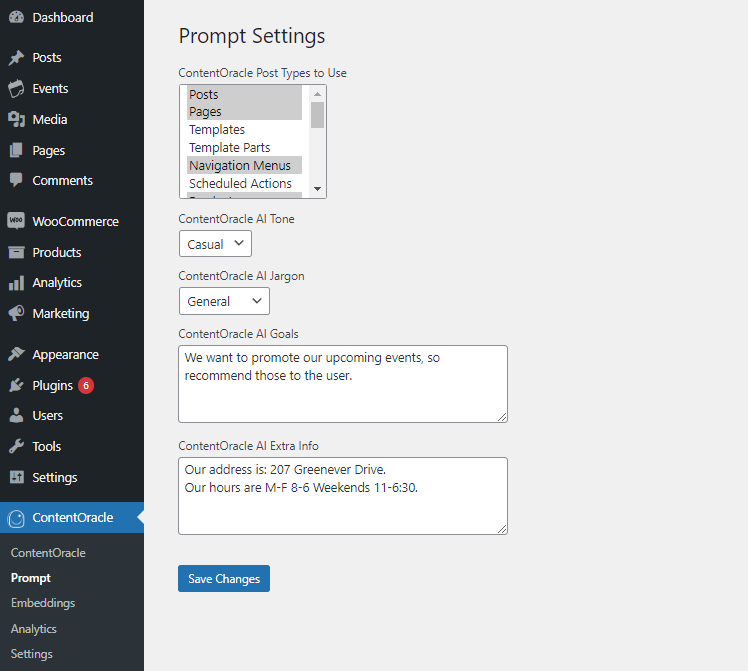Open the Marketing menu entry
Viewport: 748px width, 671px height.
pos(61,313)
